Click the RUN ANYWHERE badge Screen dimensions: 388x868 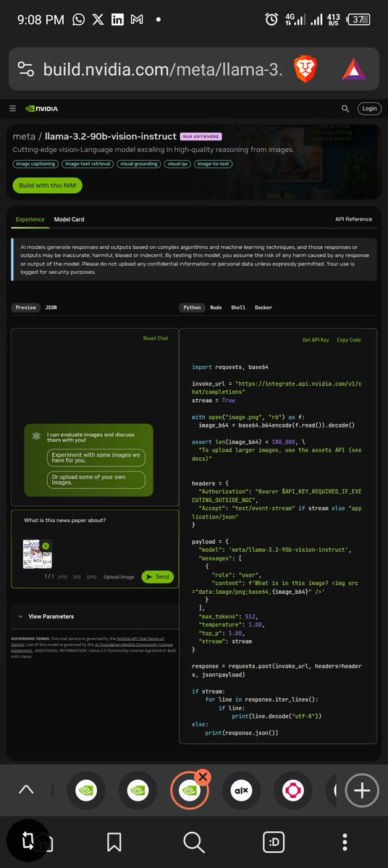tap(201, 136)
